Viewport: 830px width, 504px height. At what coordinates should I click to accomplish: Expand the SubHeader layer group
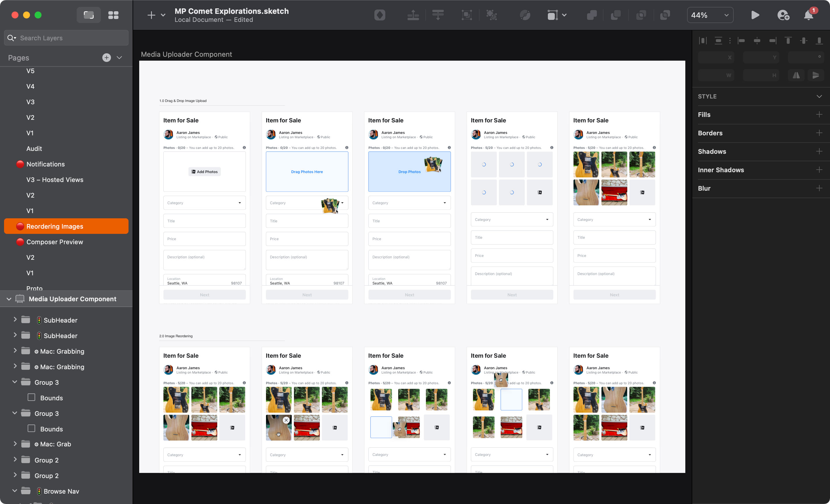click(x=15, y=320)
